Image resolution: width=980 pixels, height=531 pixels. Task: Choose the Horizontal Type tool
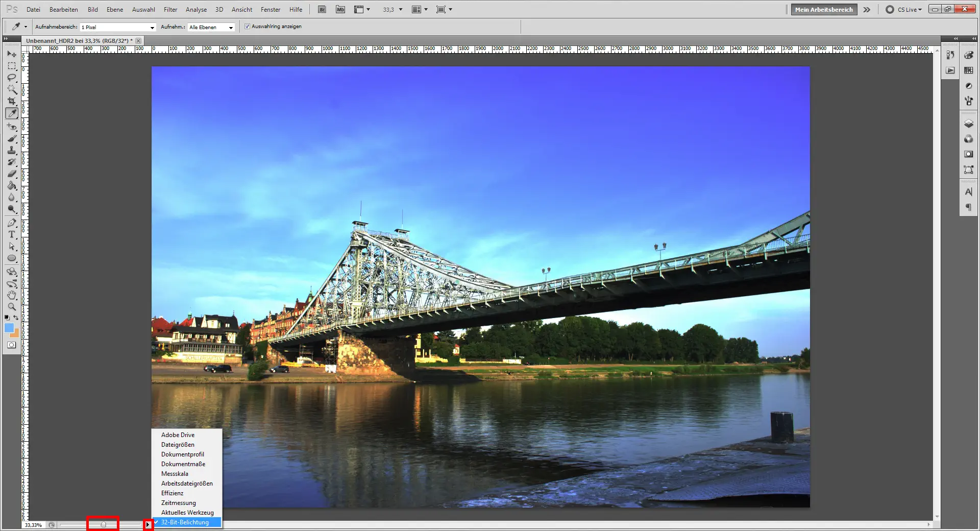11,235
